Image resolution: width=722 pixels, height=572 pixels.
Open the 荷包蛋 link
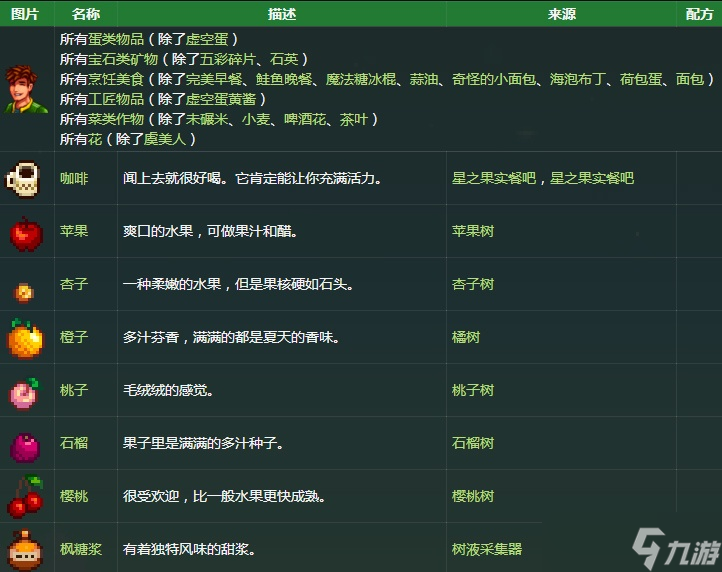tap(641, 79)
